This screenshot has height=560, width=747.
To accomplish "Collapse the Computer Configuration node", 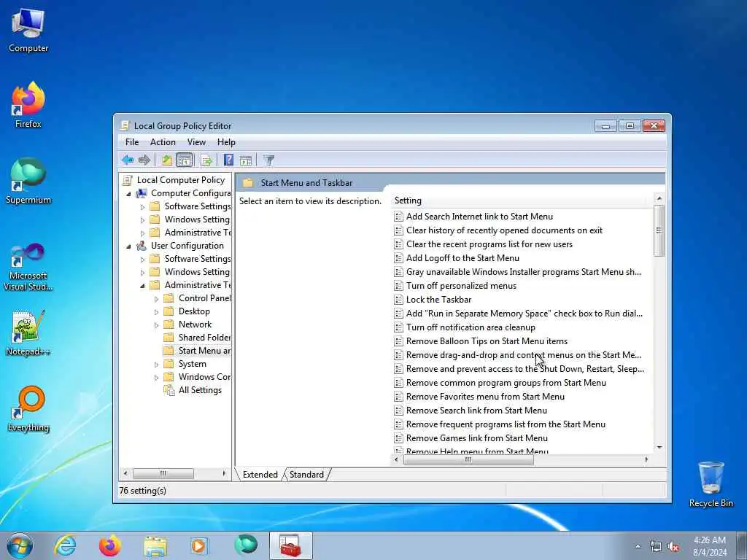I will coord(128,194).
